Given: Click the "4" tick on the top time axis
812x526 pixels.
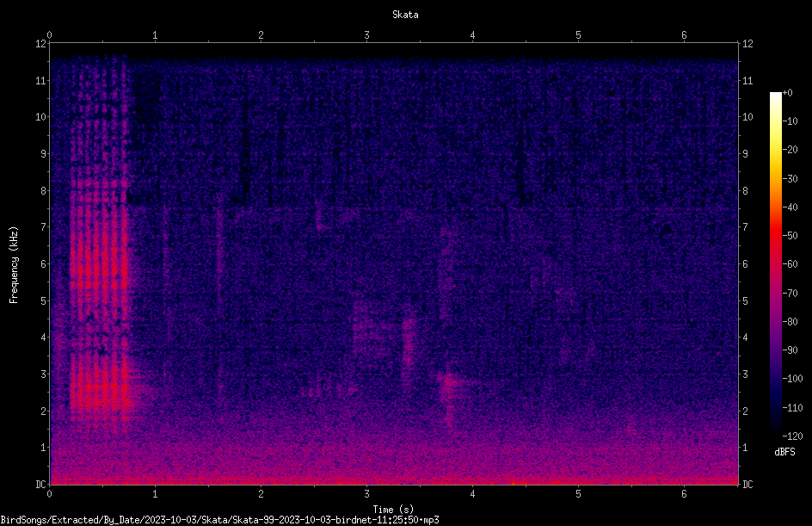Looking at the screenshot, I should (x=472, y=35).
